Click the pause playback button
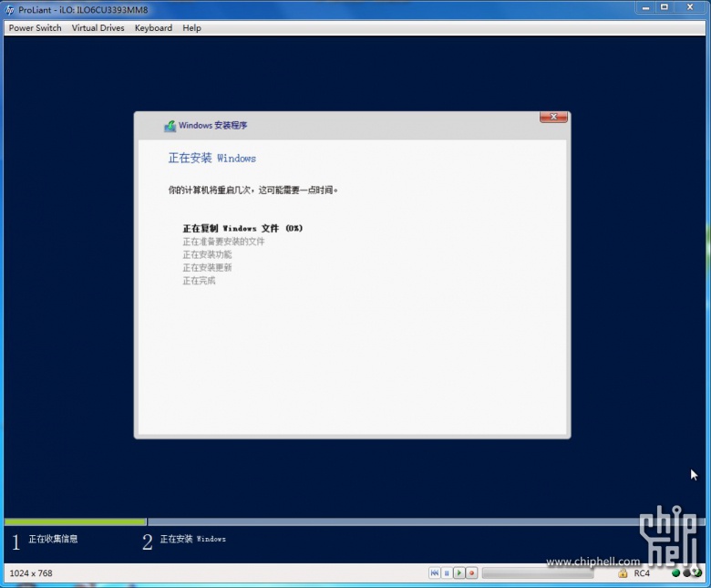The image size is (711, 588). pyautogui.click(x=447, y=573)
